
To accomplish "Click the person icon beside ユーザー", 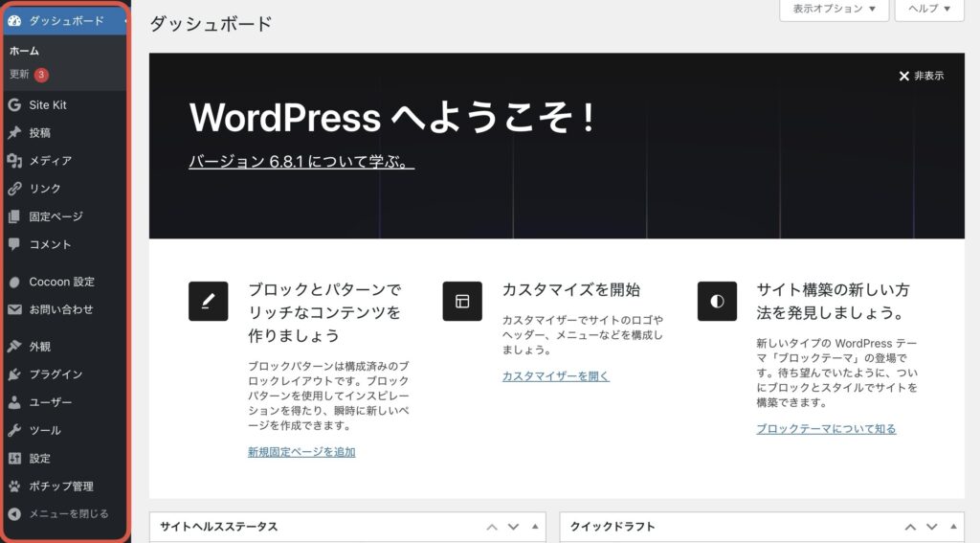I will click(x=14, y=402).
